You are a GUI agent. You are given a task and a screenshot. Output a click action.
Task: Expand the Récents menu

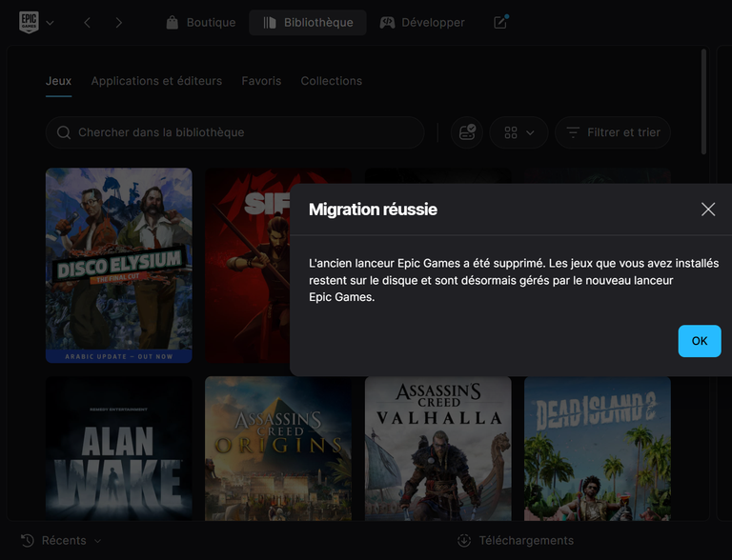[x=61, y=540]
